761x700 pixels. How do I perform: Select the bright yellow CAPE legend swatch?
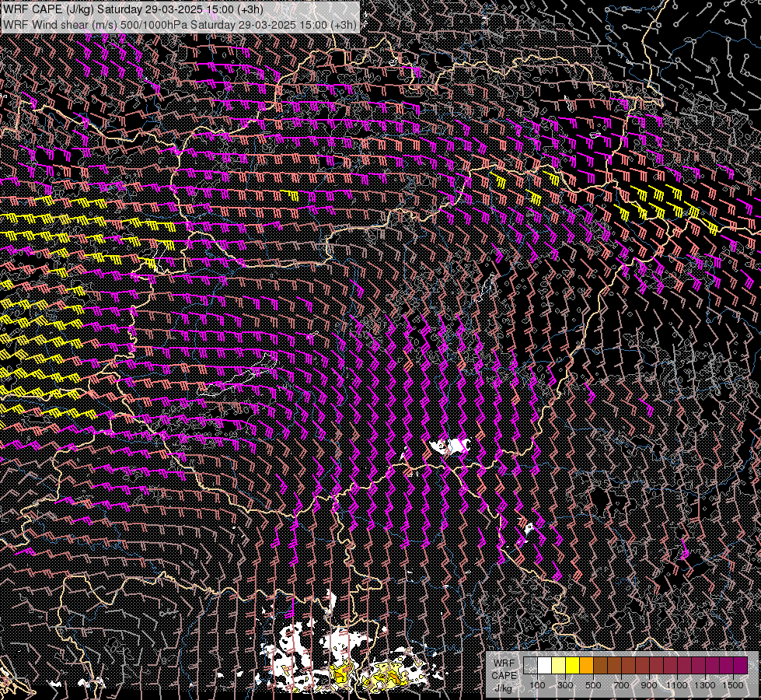click(x=573, y=665)
